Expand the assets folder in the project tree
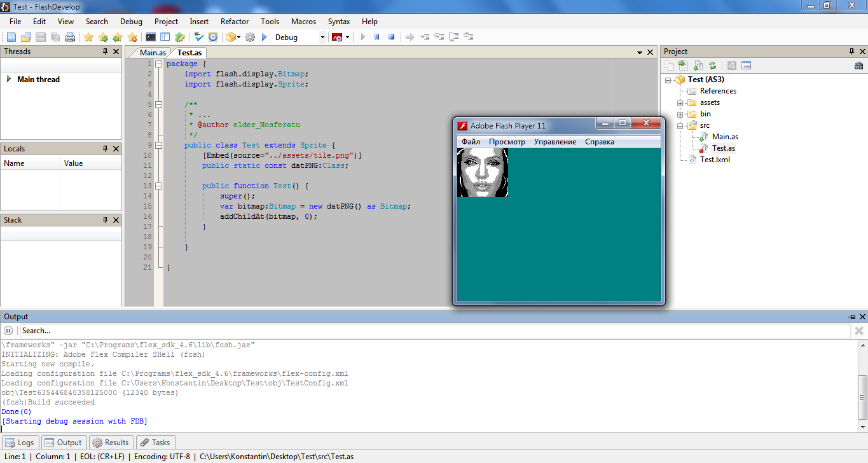 click(680, 103)
